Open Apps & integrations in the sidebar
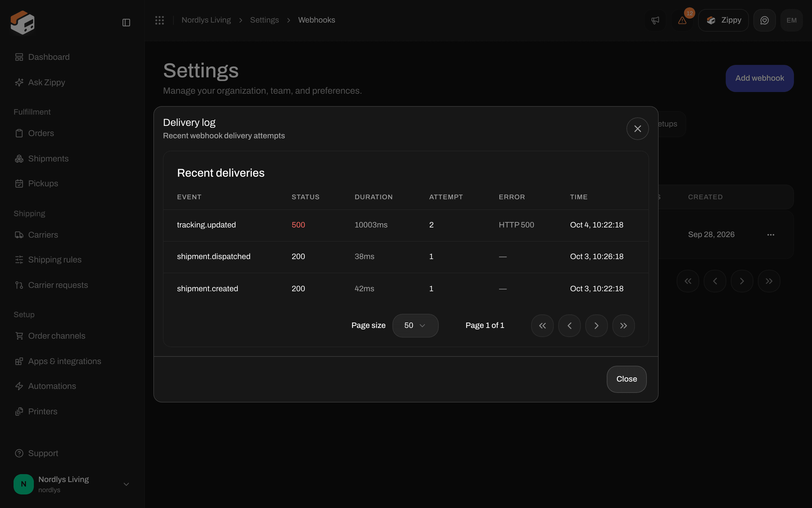The width and height of the screenshot is (812, 508). tap(72, 361)
